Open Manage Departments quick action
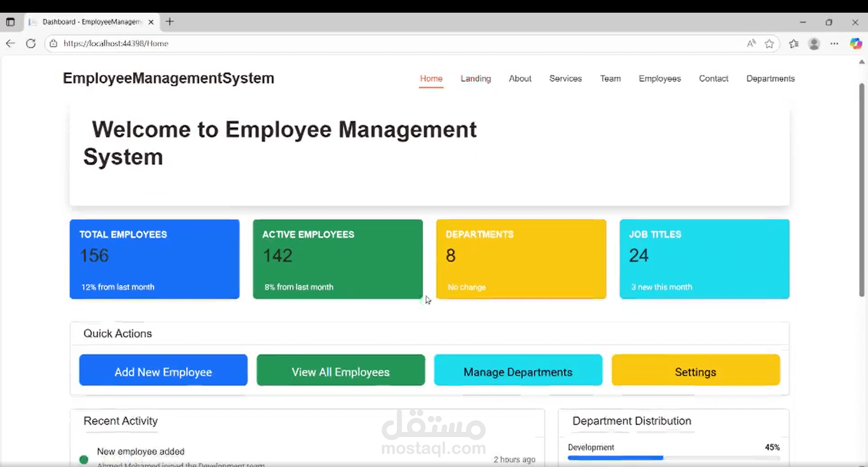868x467 pixels. pyautogui.click(x=518, y=371)
